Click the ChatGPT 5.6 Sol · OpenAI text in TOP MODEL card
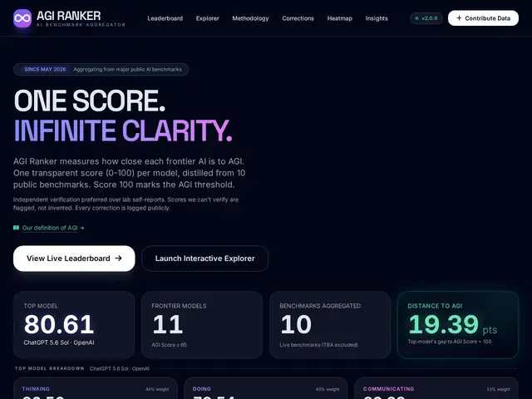Image resolution: width=532 pixels, height=399 pixels. pyautogui.click(x=59, y=342)
